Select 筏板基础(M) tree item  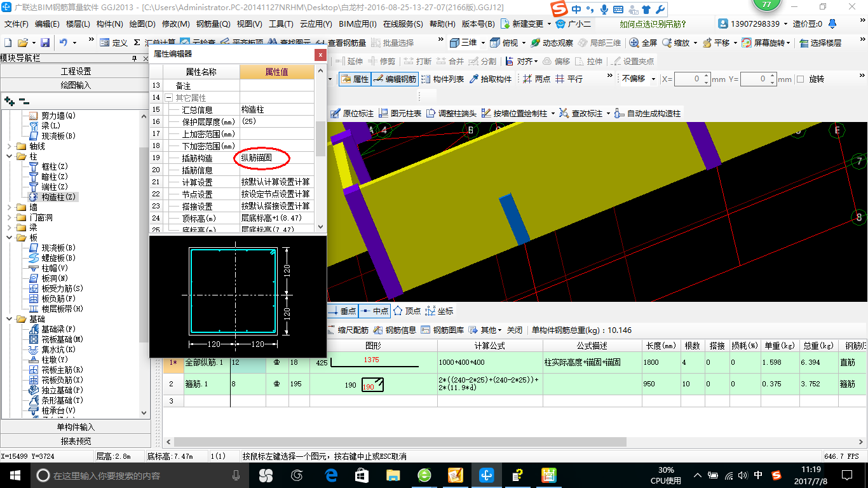(x=56, y=339)
